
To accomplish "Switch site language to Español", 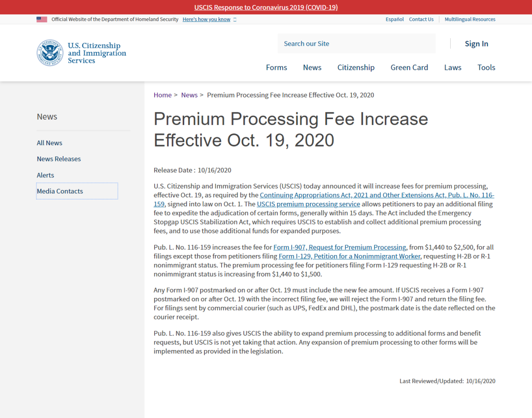I will pos(394,19).
